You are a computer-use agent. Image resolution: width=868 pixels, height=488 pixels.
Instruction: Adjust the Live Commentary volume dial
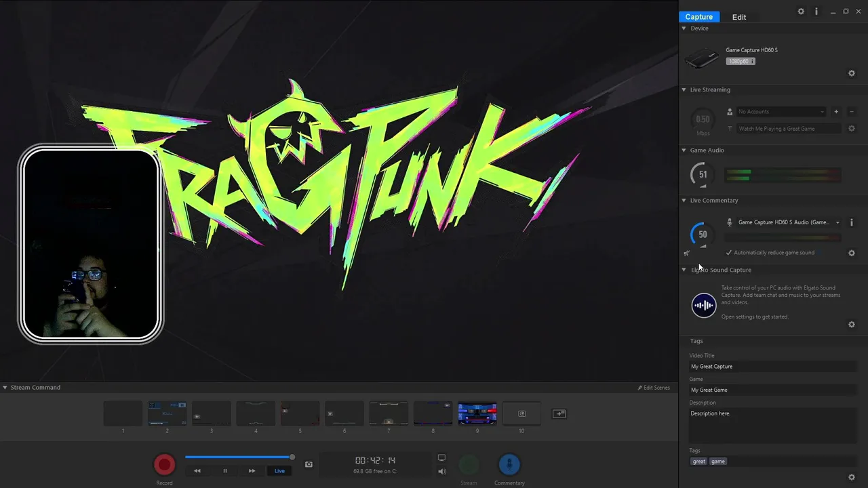coord(703,235)
